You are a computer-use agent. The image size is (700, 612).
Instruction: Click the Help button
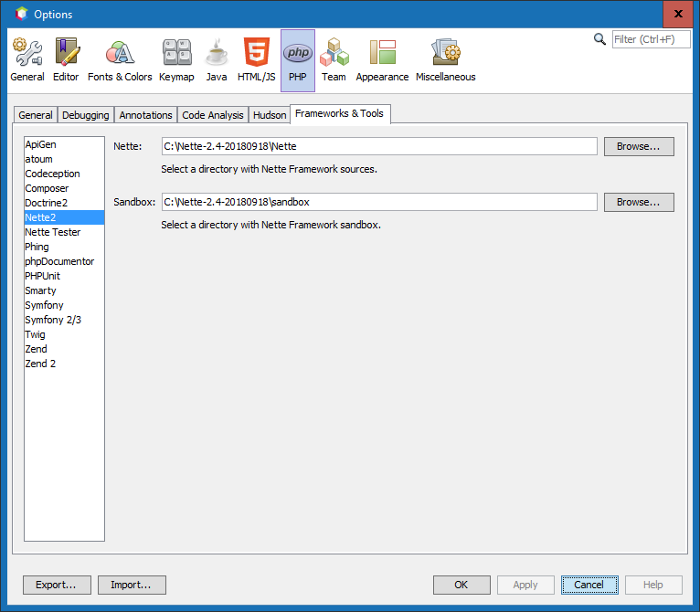(653, 585)
